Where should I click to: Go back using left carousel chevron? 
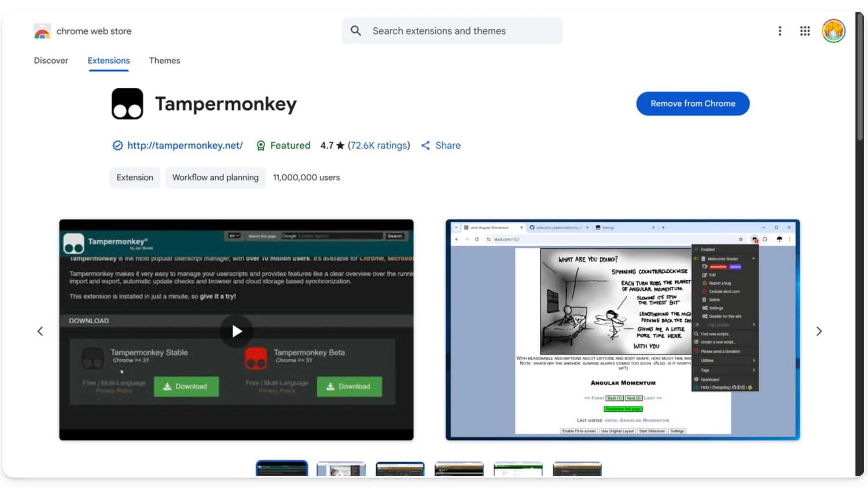pyautogui.click(x=40, y=331)
